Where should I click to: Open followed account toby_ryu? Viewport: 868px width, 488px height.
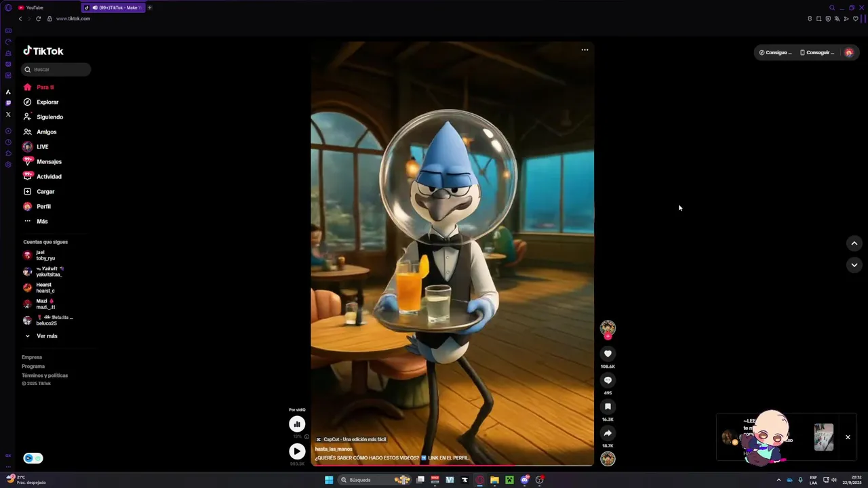(41, 256)
